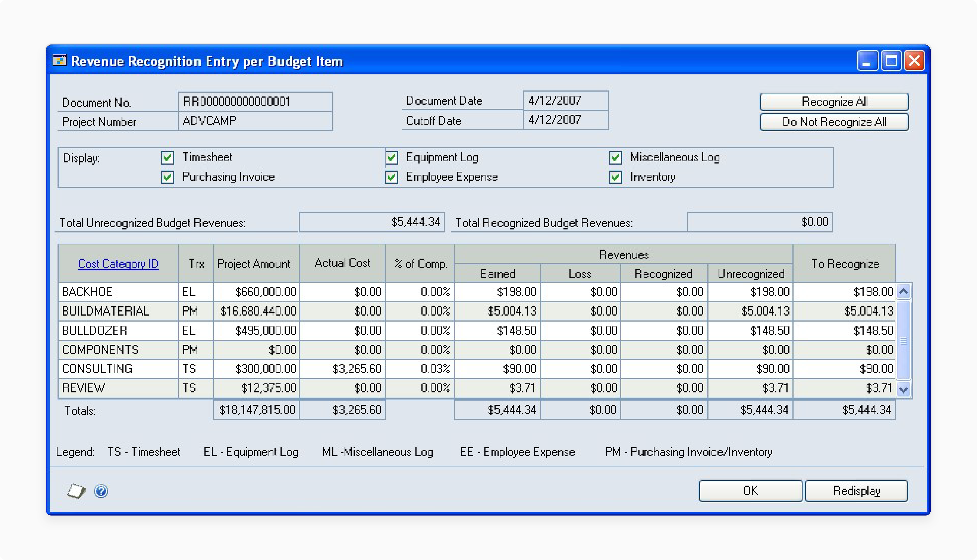Click COMPONENTS To Recognize $0.00

tap(844, 350)
